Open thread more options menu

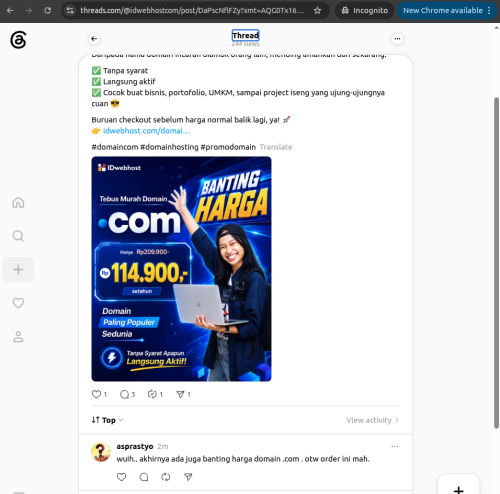(x=397, y=39)
